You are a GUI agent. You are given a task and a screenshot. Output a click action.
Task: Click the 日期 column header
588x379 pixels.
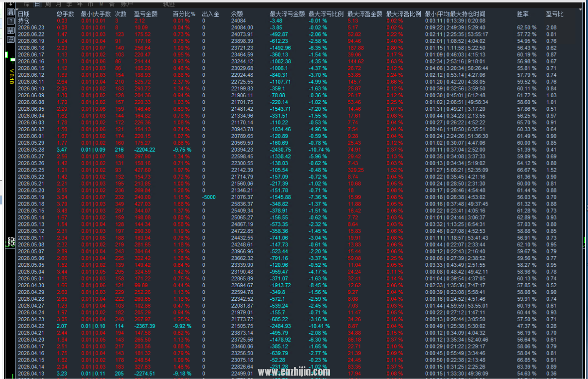coord(23,14)
